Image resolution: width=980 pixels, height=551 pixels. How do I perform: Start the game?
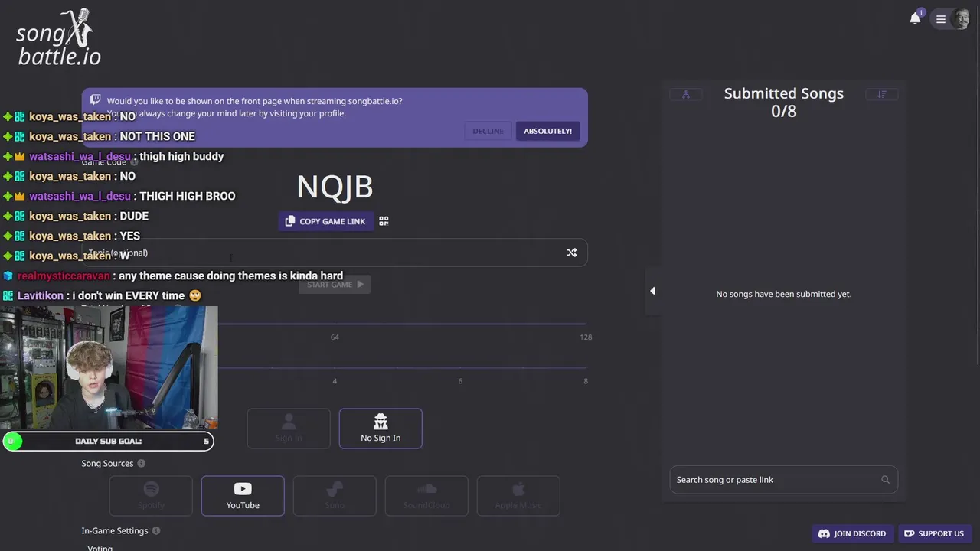tap(335, 285)
